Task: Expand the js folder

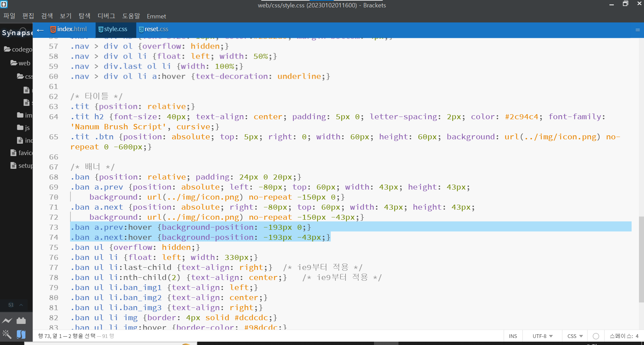Action: pyautogui.click(x=23, y=128)
